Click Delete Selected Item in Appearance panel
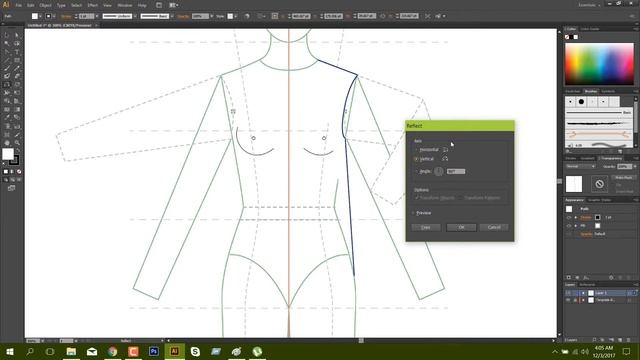Viewport: 640px width, 360px height. [629, 278]
